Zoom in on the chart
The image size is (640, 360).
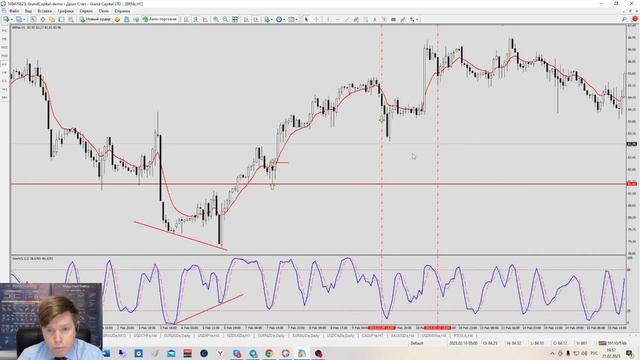pos(216,19)
